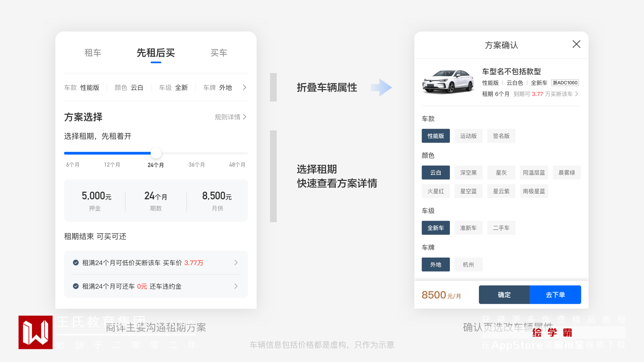Choose 二手车 vehicle grade option
The image size is (644, 362).
point(501,228)
